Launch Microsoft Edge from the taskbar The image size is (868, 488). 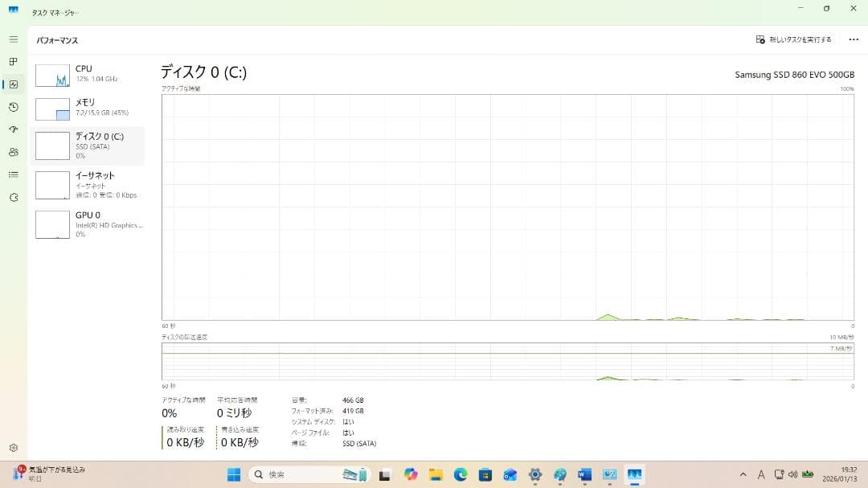coord(461,474)
